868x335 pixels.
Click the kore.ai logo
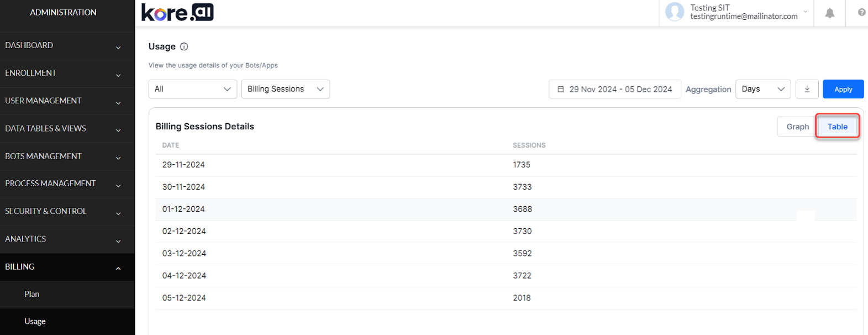pos(177,12)
